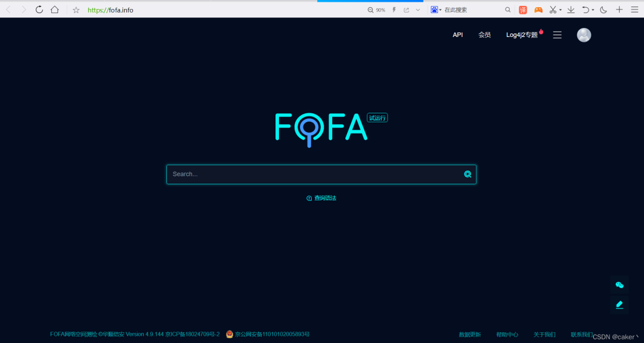Viewport: 644px width, 343px height.
Task: Click the browser search magnifier icon
Action: tap(507, 10)
